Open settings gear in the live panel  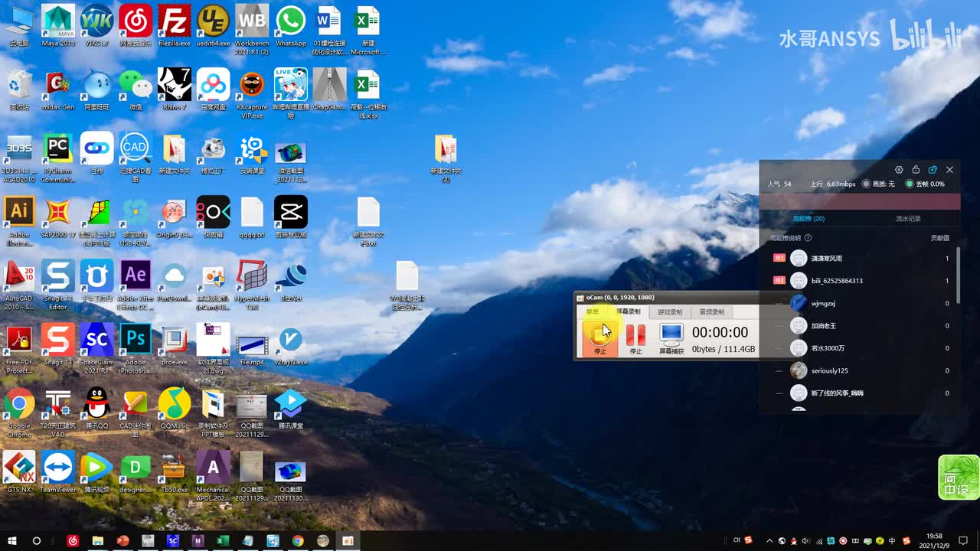899,170
